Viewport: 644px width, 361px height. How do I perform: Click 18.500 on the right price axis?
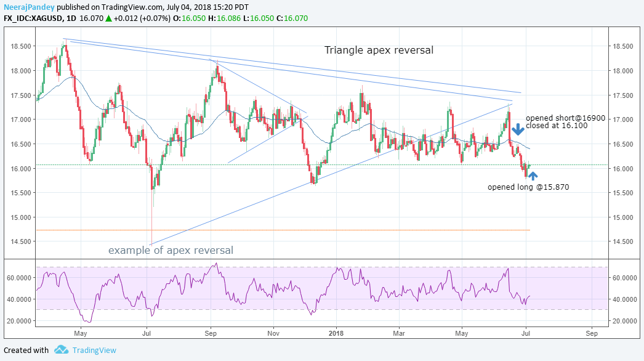[623, 46]
